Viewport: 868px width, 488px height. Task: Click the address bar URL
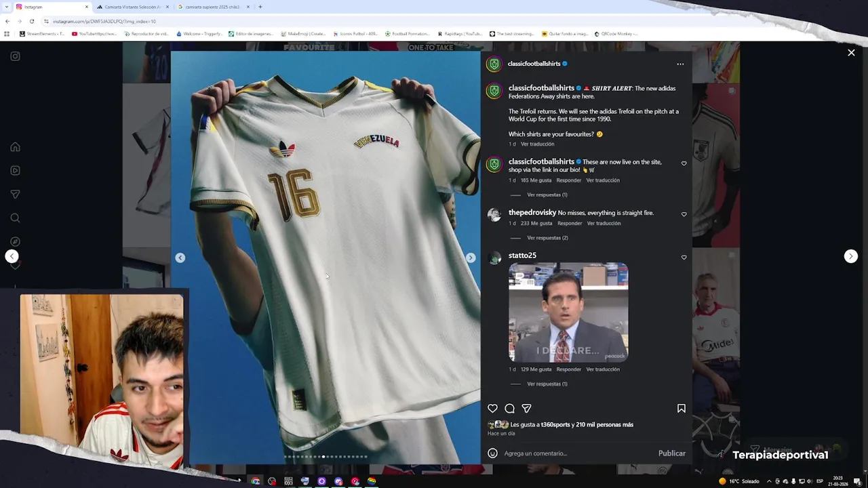[104, 21]
